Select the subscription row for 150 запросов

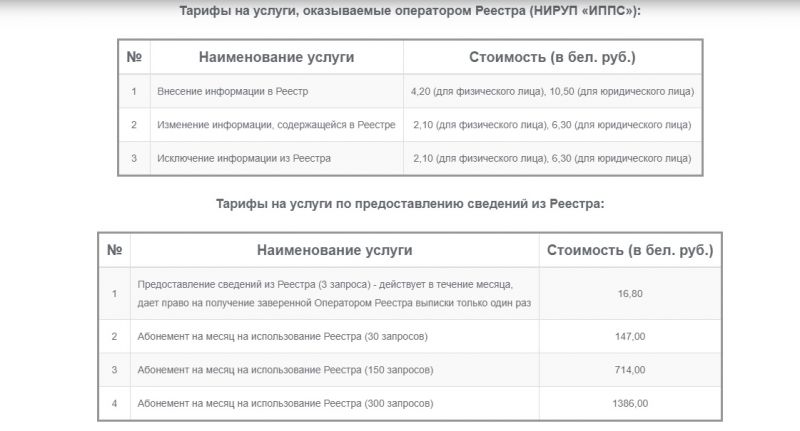coord(410,370)
